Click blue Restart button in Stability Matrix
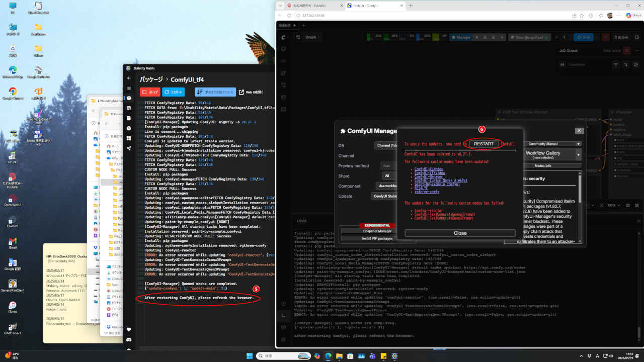 [x=174, y=92]
